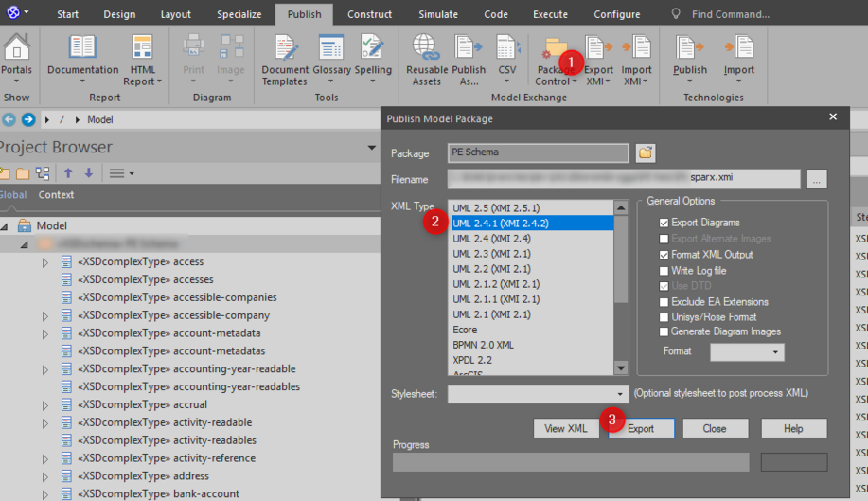Uncheck the Export Diagrams checkbox
The width and height of the screenshot is (868, 501).
pos(664,223)
